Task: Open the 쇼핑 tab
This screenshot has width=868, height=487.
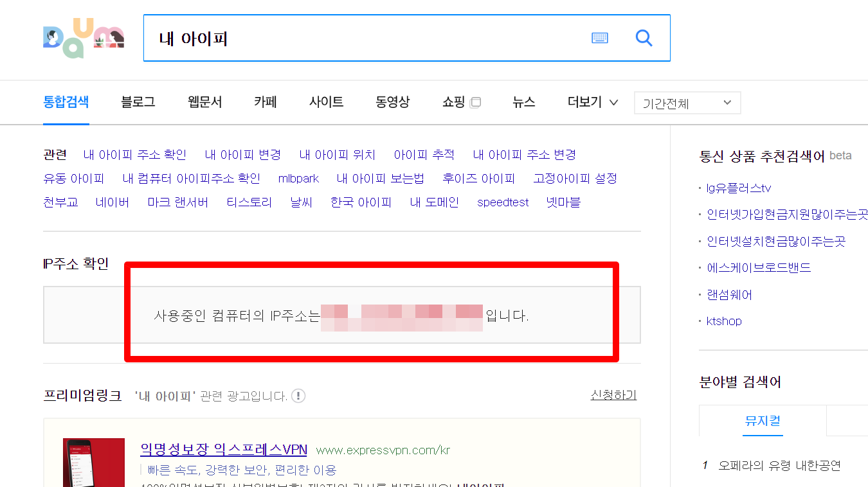Action: pos(453,102)
